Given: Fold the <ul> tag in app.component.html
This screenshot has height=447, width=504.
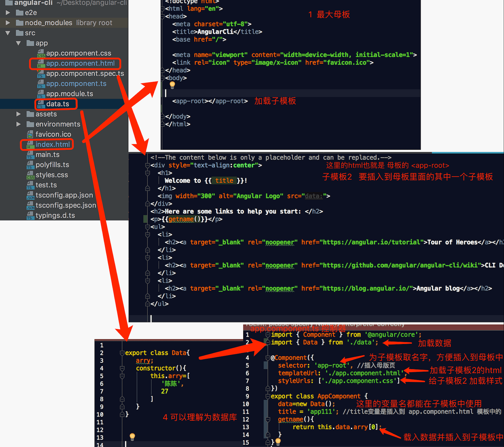Looking at the screenshot, I should (148, 227).
